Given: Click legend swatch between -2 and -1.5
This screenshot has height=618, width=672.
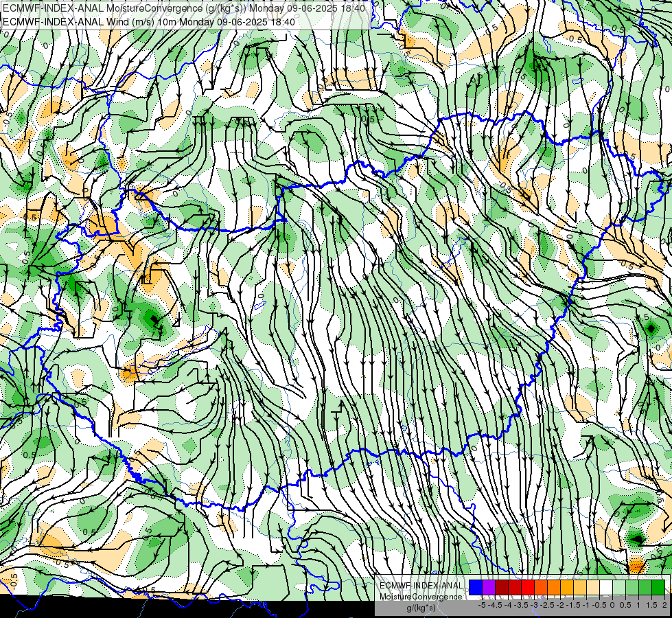Looking at the screenshot, I should [x=567, y=588].
